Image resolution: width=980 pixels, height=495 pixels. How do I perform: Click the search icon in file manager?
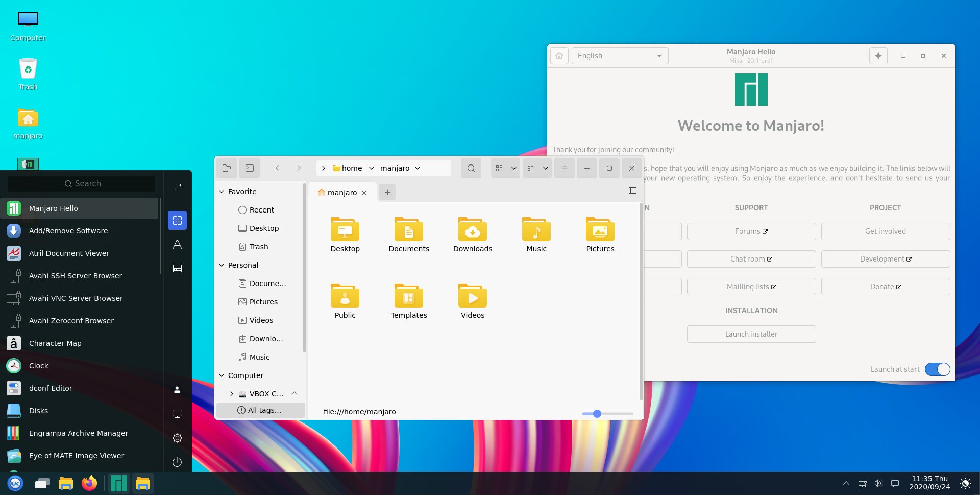tap(471, 168)
